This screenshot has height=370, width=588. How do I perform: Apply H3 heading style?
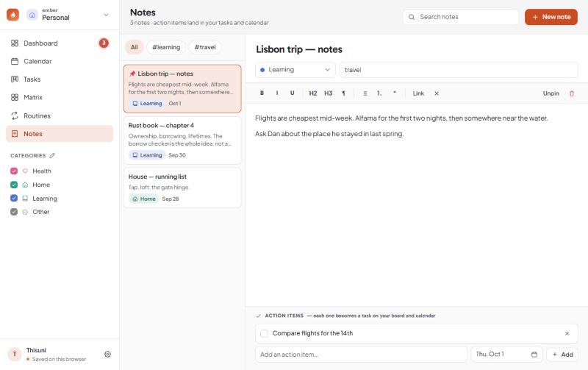tap(328, 93)
